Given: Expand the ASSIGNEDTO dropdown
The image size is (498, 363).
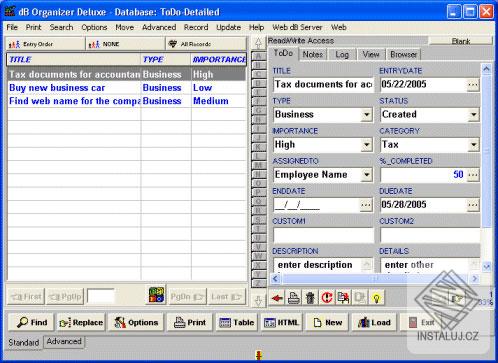Looking at the screenshot, I should (x=366, y=175).
